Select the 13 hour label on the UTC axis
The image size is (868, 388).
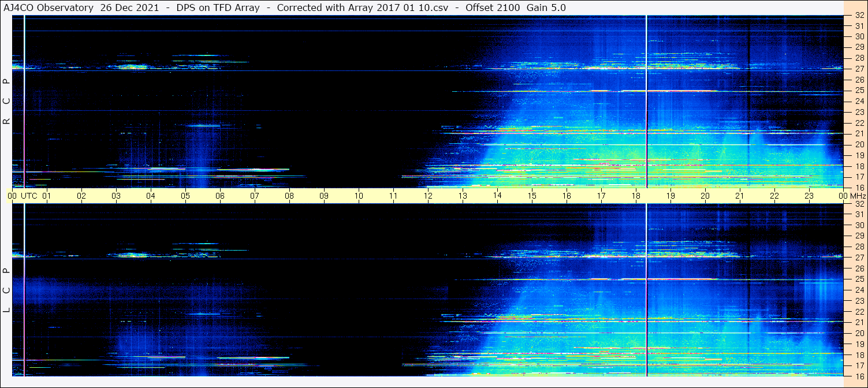coord(463,196)
